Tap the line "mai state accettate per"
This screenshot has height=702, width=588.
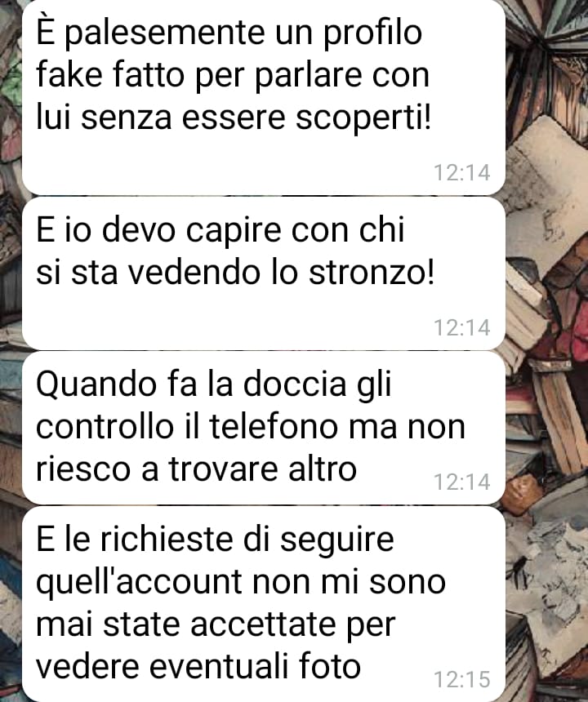[216, 625]
